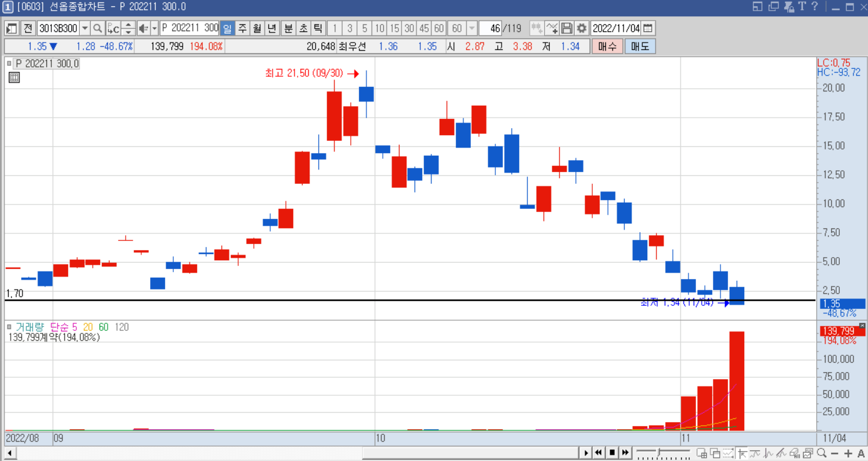Click the 매도 sell button
Image resolution: width=868 pixels, height=461 pixels.
coord(640,46)
